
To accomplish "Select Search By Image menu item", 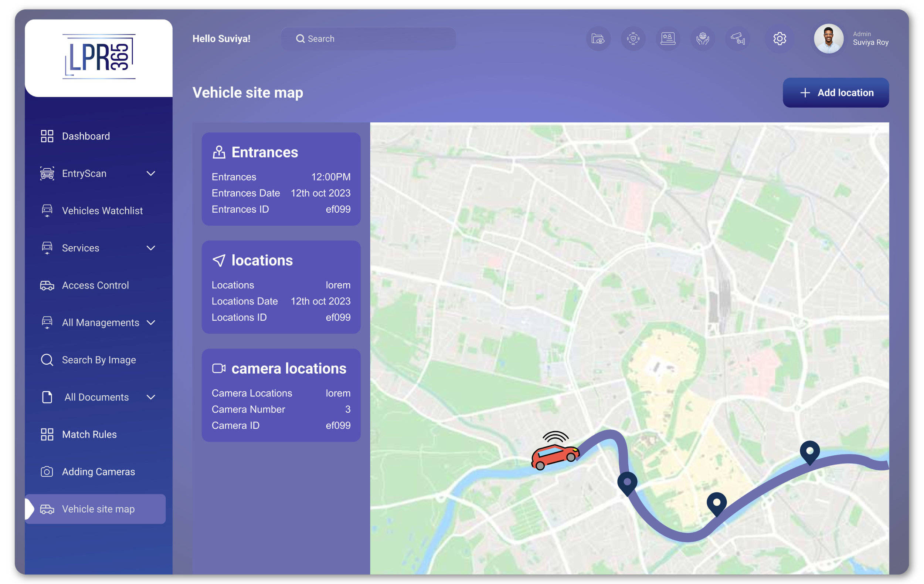I will click(99, 360).
